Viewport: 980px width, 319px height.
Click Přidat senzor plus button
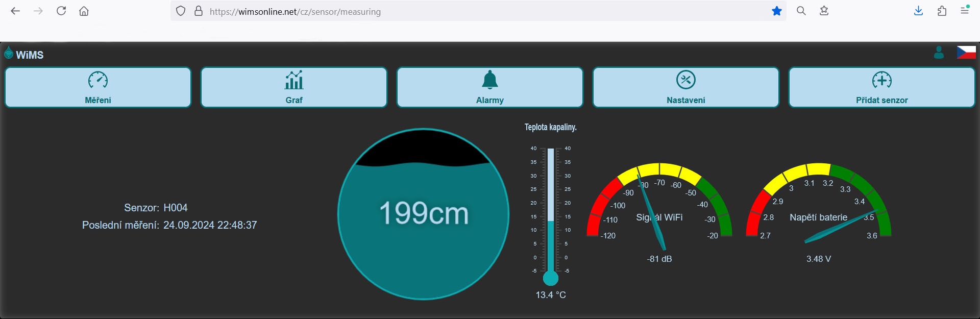coord(882,87)
